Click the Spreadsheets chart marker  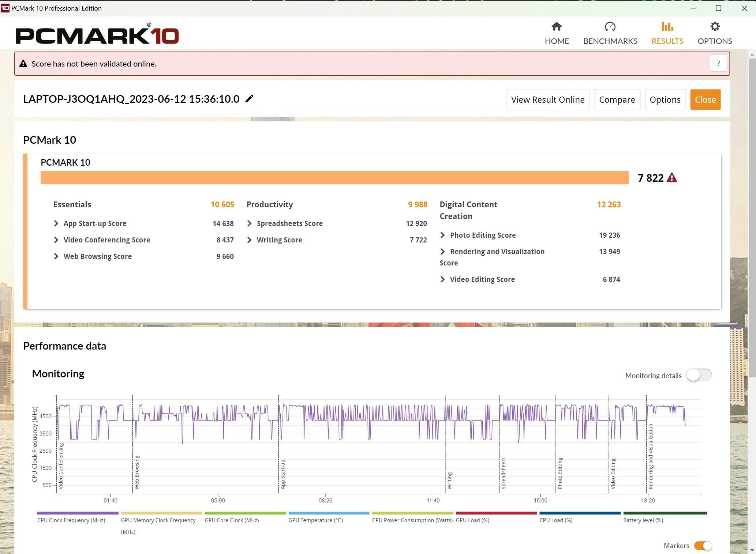(504, 473)
